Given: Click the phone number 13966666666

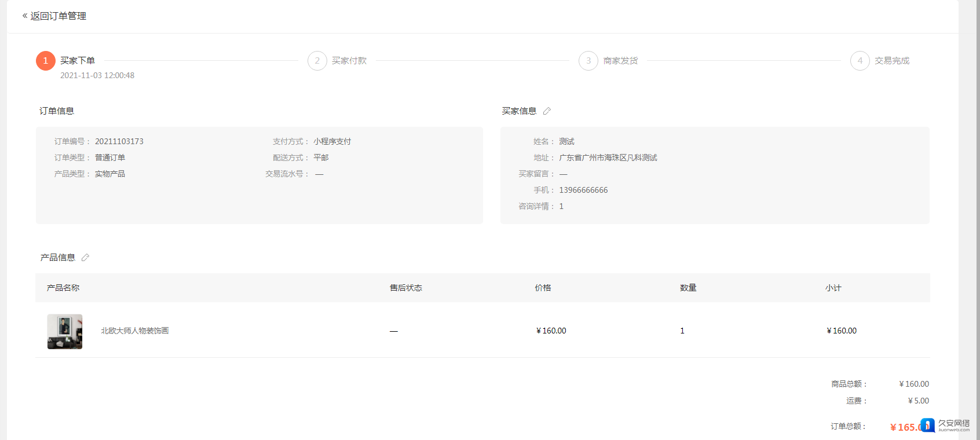Looking at the screenshot, I should [583, 190].
